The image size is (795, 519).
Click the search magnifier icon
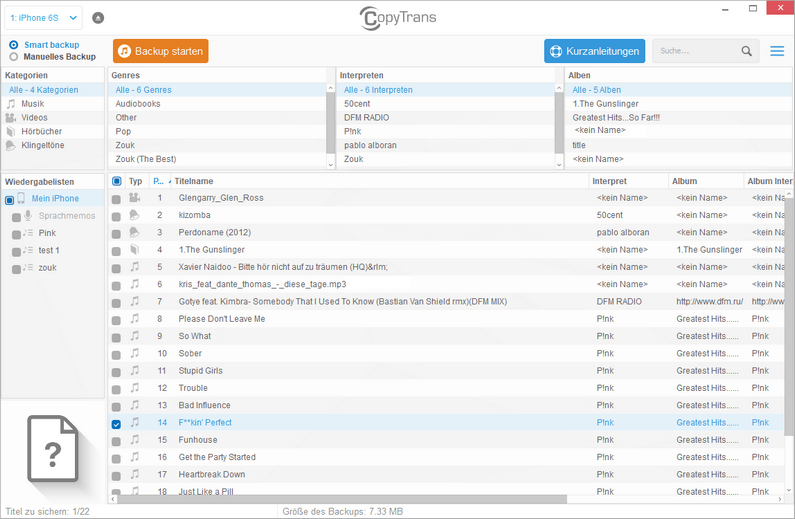click(x=746, y=51)
